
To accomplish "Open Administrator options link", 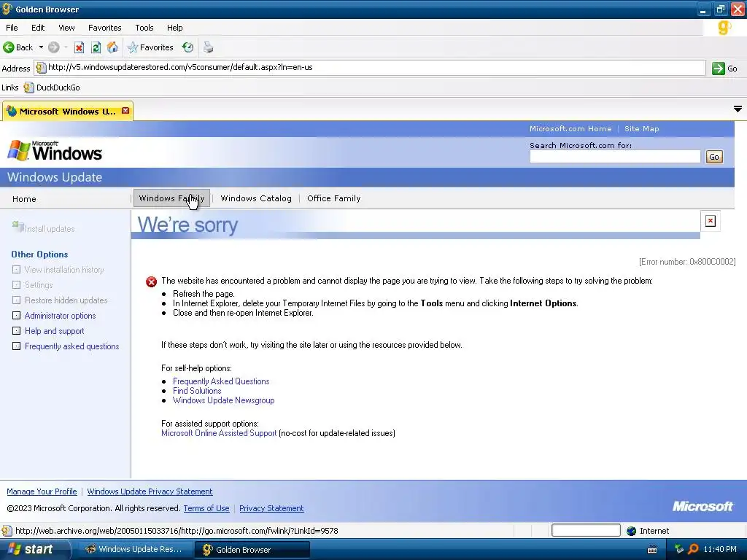I will 60,316.
